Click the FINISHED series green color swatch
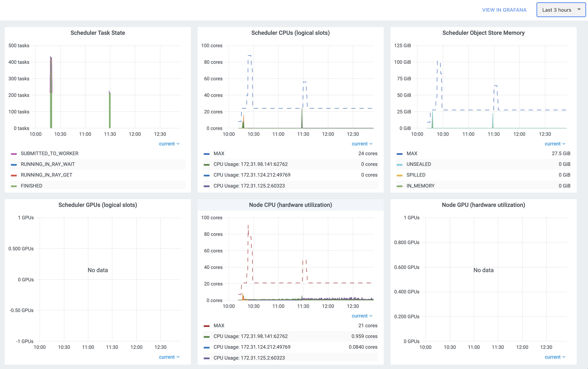This screenshot has width=588, height=369. (14, 186)
